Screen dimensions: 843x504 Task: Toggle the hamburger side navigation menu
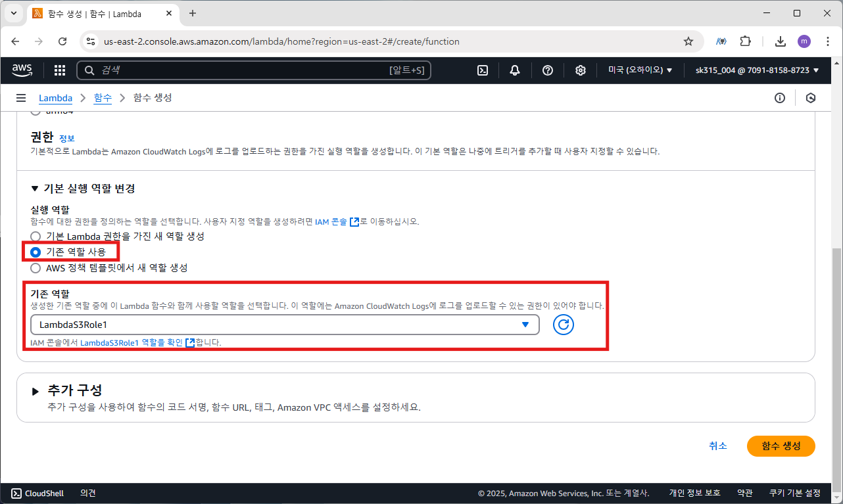(21, 98)
